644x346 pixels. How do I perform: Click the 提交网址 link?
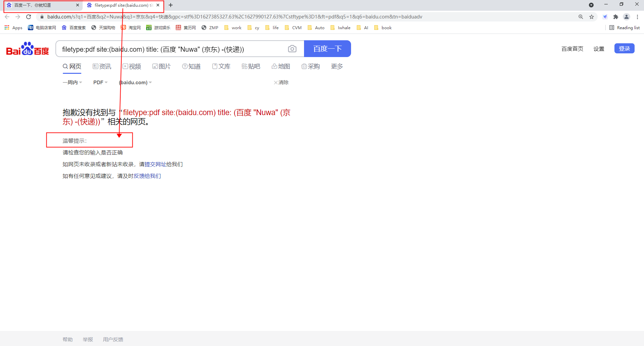156,164
